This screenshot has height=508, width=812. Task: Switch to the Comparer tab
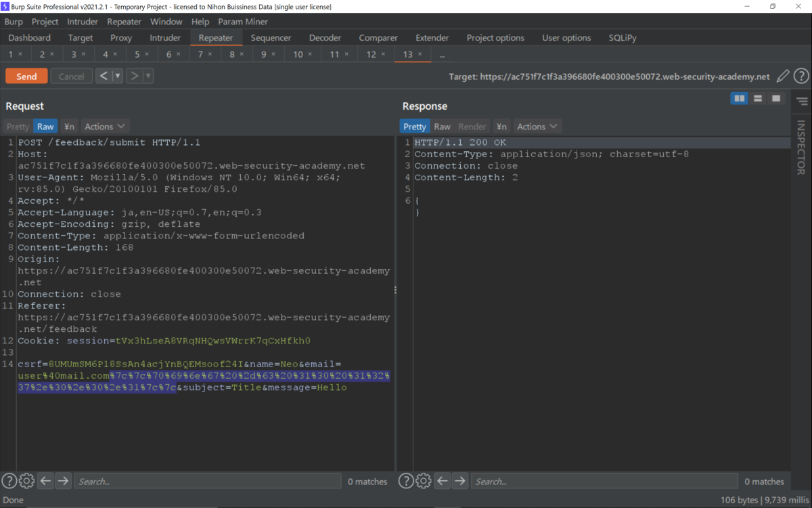[x=378, y=38]
